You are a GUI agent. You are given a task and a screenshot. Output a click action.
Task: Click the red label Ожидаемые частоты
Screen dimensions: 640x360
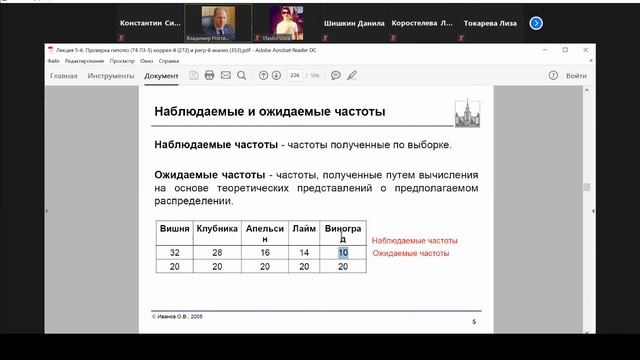[411, 253]
